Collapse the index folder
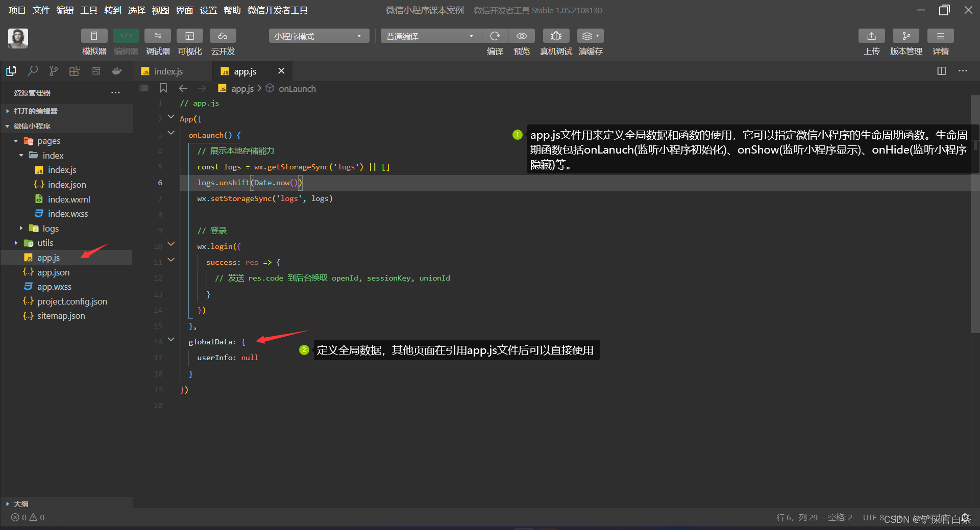 click(66, 156)
